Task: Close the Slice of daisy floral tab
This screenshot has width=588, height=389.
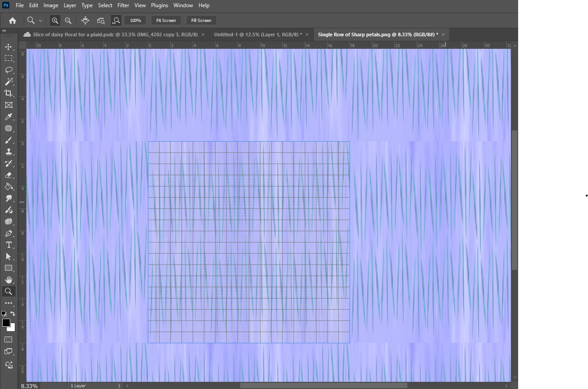Action: tap(203, 35)
